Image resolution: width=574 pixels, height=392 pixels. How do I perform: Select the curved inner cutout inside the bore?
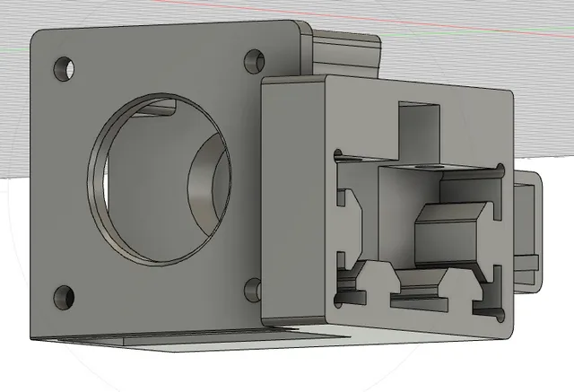pos(209,180)
